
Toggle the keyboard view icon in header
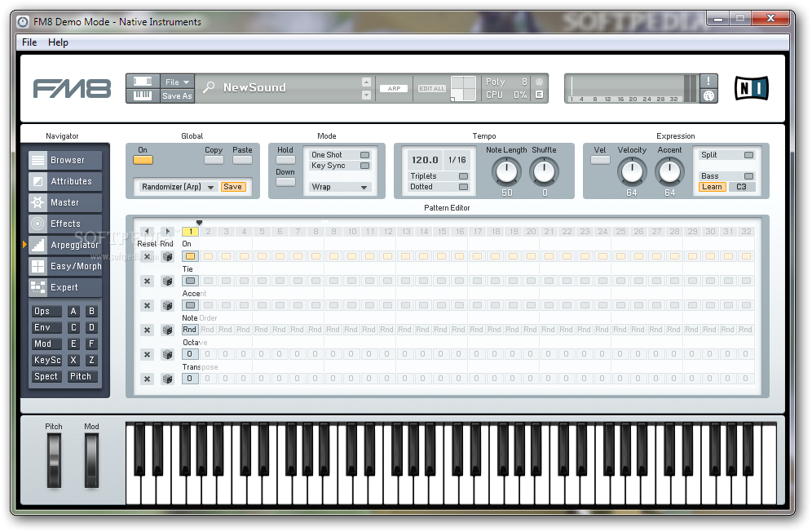pos(143,95)
